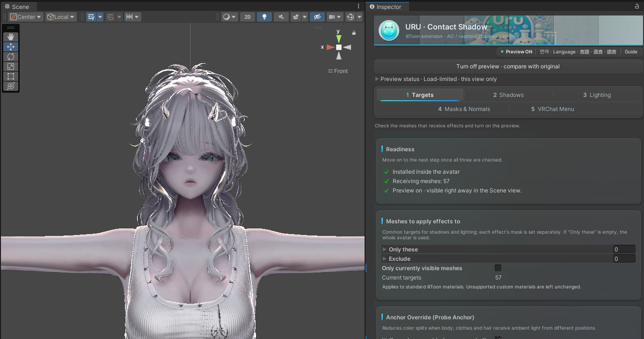Screen dimensions: 644x339
Task: Open the draw mode shading dropdown
Action: 229,17
